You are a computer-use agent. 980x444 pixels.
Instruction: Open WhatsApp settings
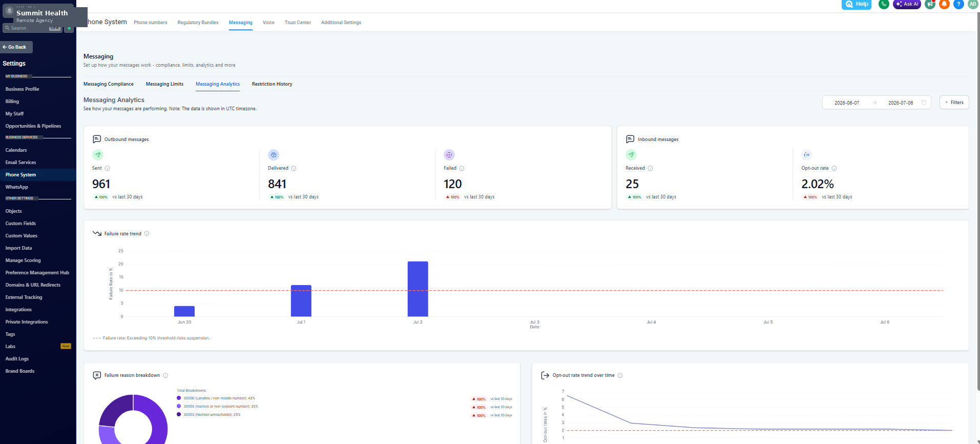click(x=17, y=187)
